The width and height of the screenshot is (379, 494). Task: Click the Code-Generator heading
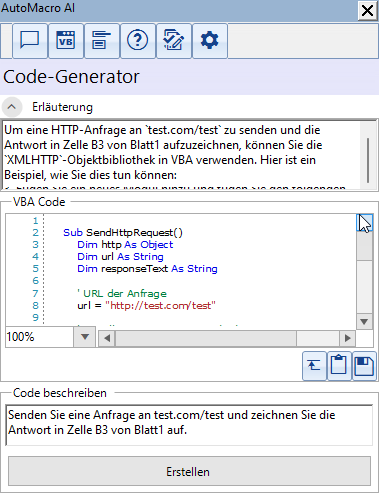pyautogui.click(x=71, y=77)
